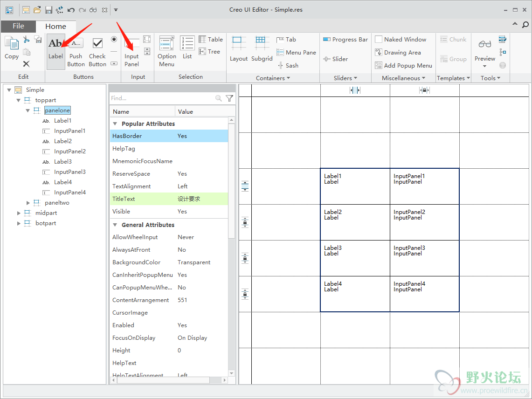Click BackgroundColor Transparent value
Screen dimensions: 532x399
(194, 262)
